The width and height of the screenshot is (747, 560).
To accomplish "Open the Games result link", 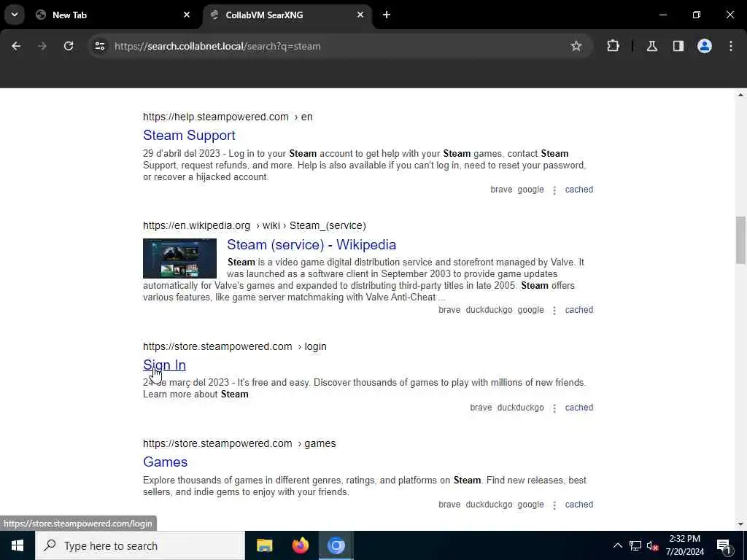I will (x=166, y=462).
